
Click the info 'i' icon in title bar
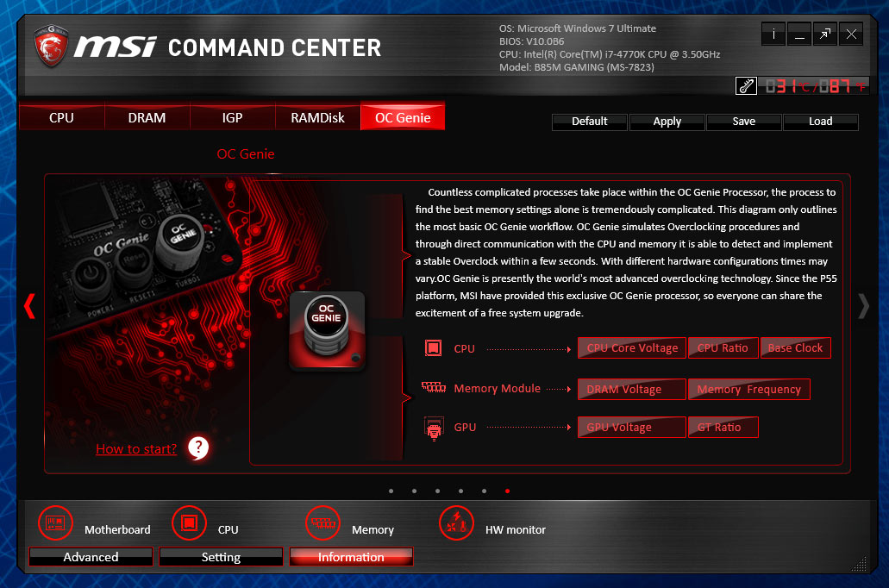tap(773, 34)
